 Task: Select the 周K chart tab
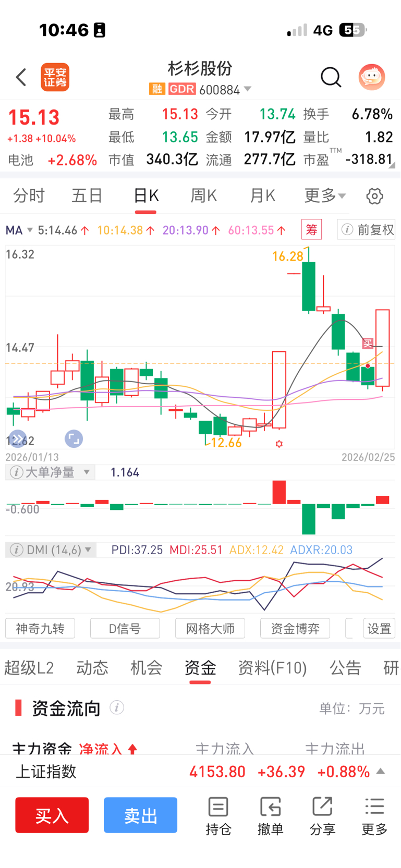204,196
